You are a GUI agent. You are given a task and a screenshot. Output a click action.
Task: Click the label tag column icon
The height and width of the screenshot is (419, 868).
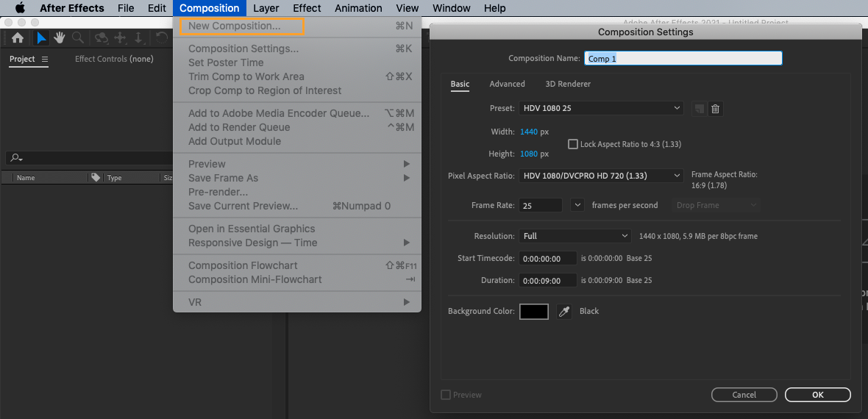95,178
